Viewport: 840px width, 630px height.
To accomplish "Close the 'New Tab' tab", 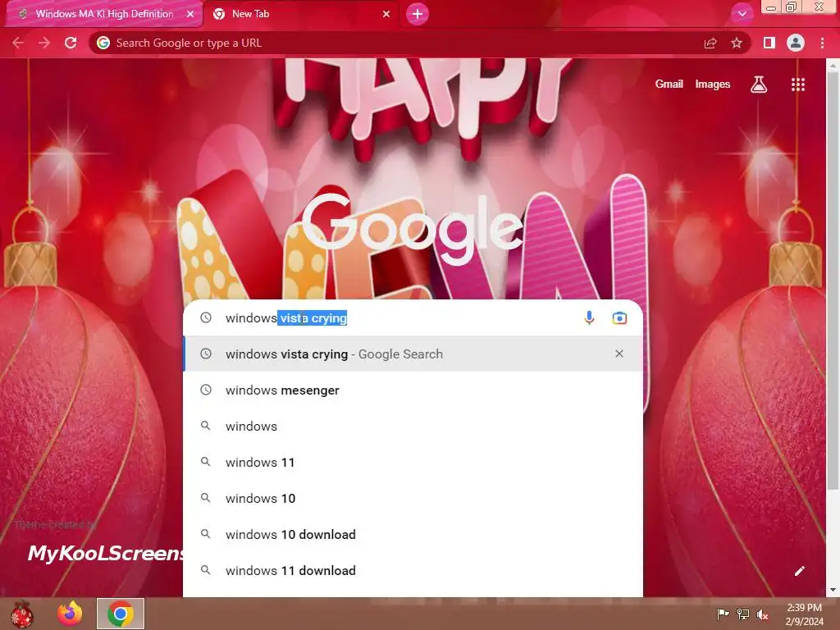I will click(386, 14).
